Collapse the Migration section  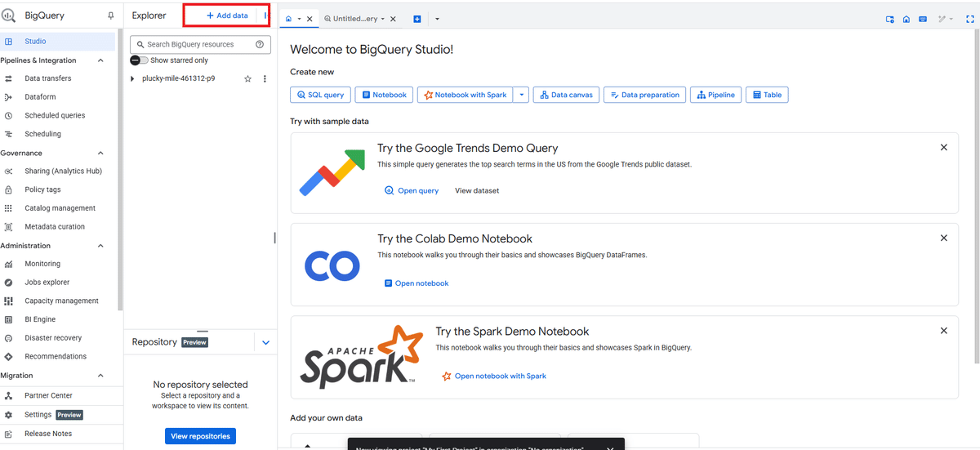click(x=100, y=376)
